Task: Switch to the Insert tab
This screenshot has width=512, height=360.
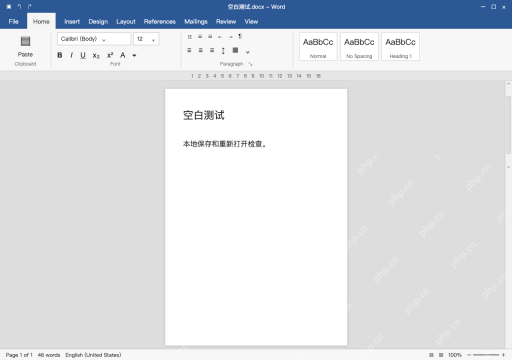Action: [72, 22]
